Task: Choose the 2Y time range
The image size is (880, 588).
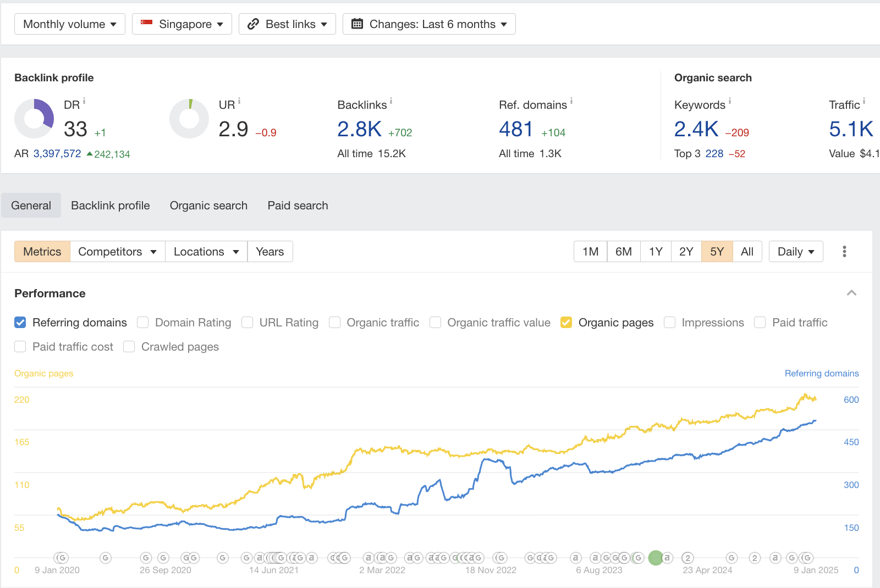Action: click(x=686, y=252)
